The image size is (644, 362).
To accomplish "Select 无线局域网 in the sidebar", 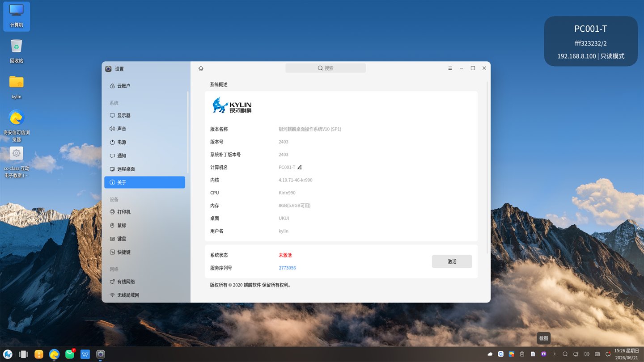I will coord(144,295).
